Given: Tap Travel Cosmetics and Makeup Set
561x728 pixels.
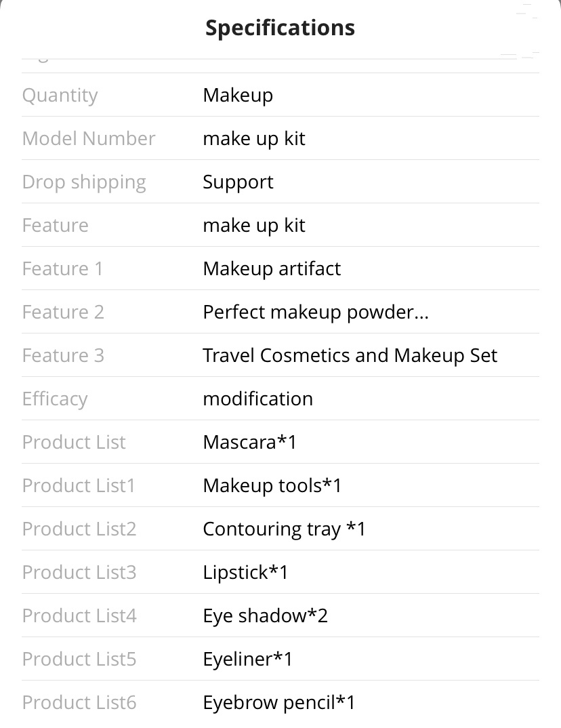Looking at the screenshot, I should point(350,356).
